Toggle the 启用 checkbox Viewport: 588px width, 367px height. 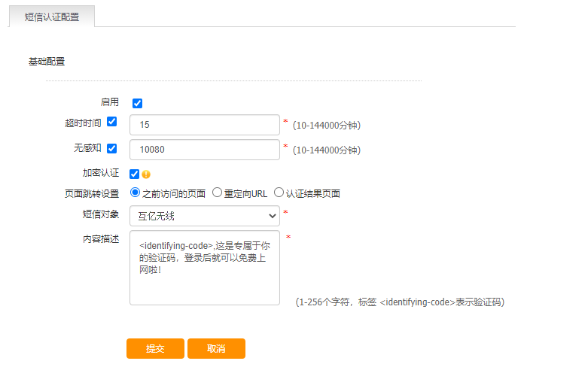click(137, 103)
